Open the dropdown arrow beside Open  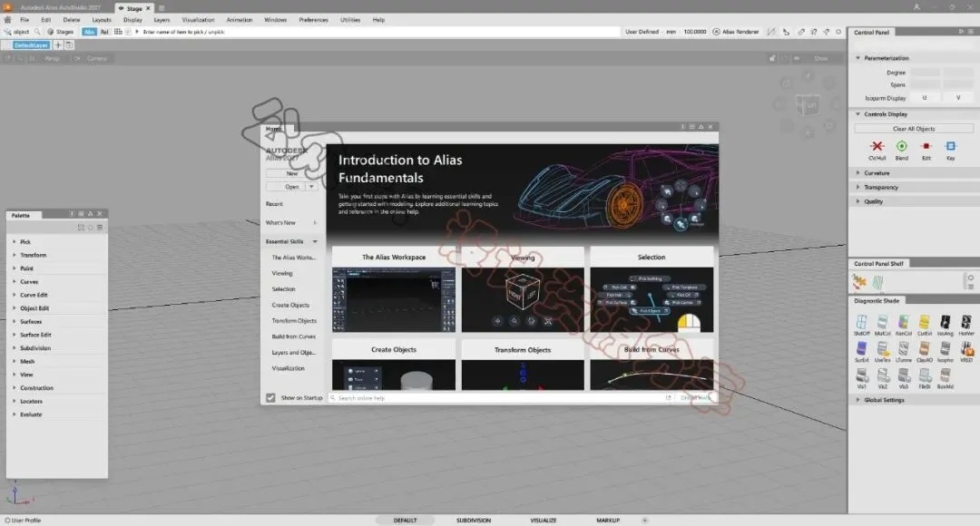click(311, 187)
